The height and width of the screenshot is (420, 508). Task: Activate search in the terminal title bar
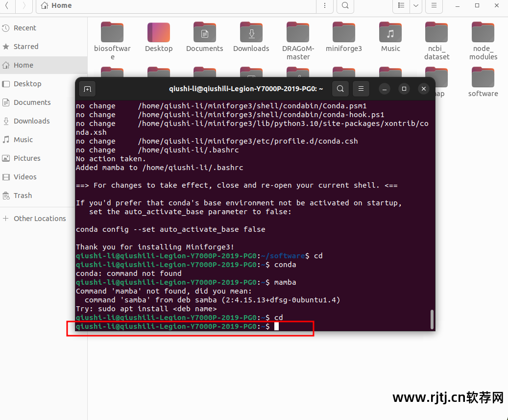pyautogui.click(x=340, y=89)
